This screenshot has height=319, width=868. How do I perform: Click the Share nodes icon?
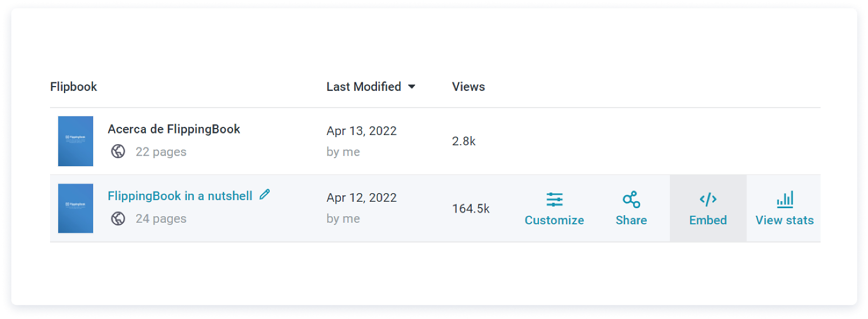coord(631,200)
